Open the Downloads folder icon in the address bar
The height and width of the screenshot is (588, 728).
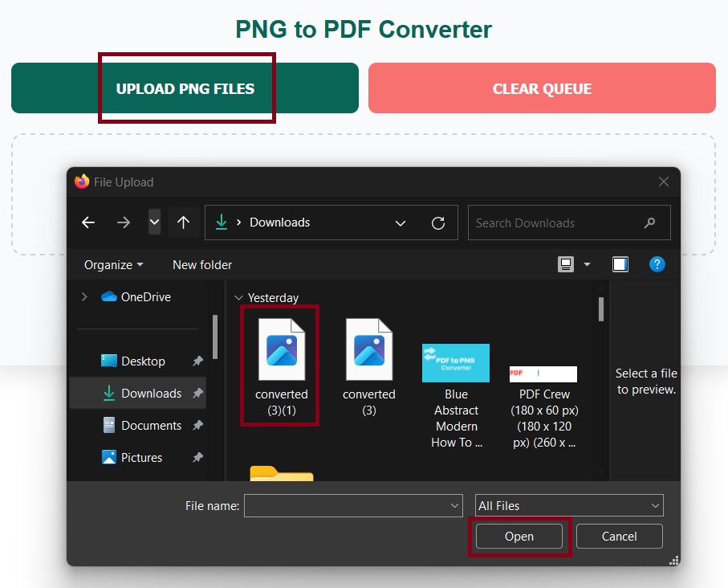(221, 223)
